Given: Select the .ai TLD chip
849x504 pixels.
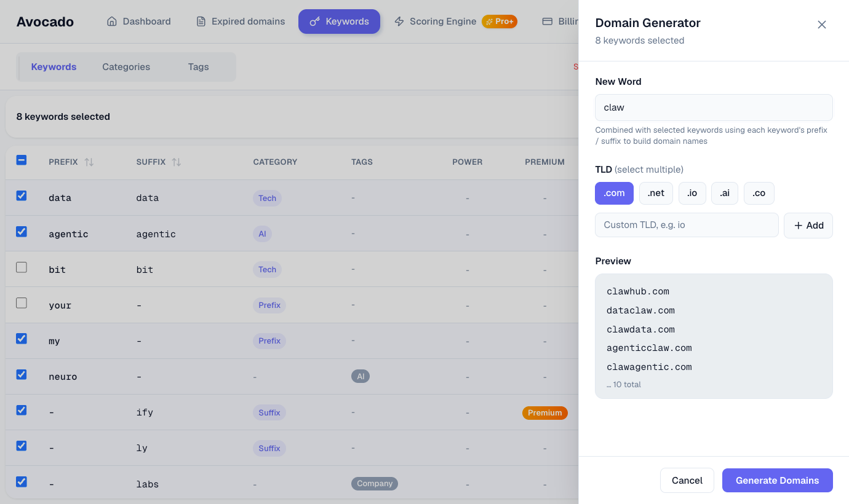Looking at the screenshot, I should coord(725,193).
